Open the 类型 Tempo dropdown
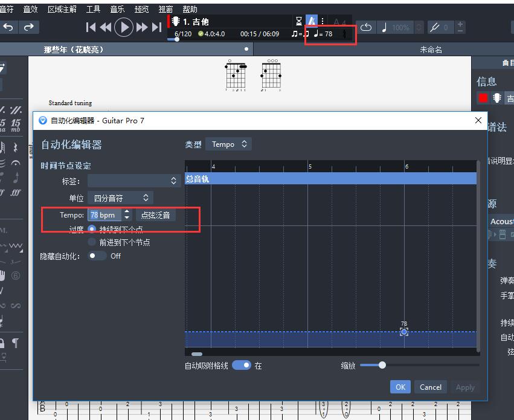The image size is (514, 420). pyautogui.click(x=228, y=144)
